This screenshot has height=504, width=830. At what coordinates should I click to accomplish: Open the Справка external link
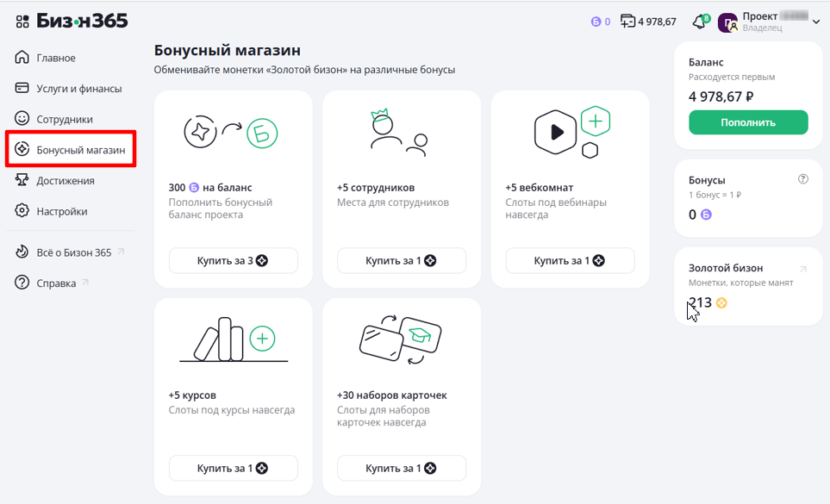tap(56, 283)
